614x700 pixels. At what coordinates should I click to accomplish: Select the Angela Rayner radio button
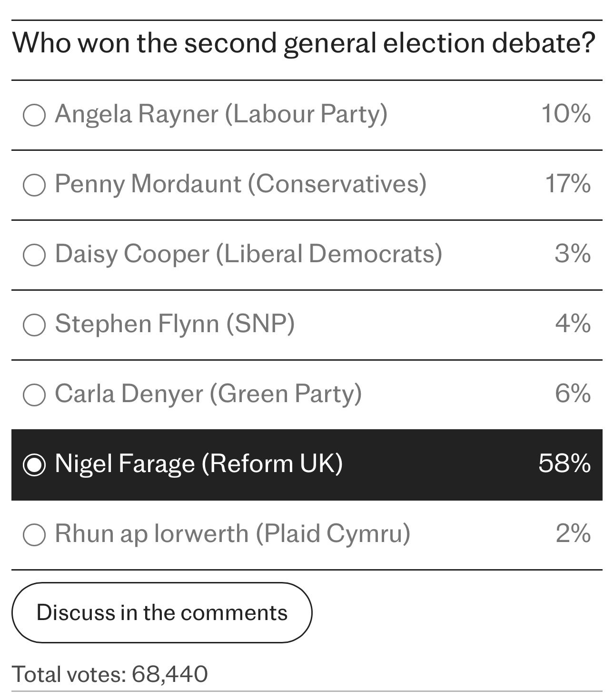pos(34,115)
